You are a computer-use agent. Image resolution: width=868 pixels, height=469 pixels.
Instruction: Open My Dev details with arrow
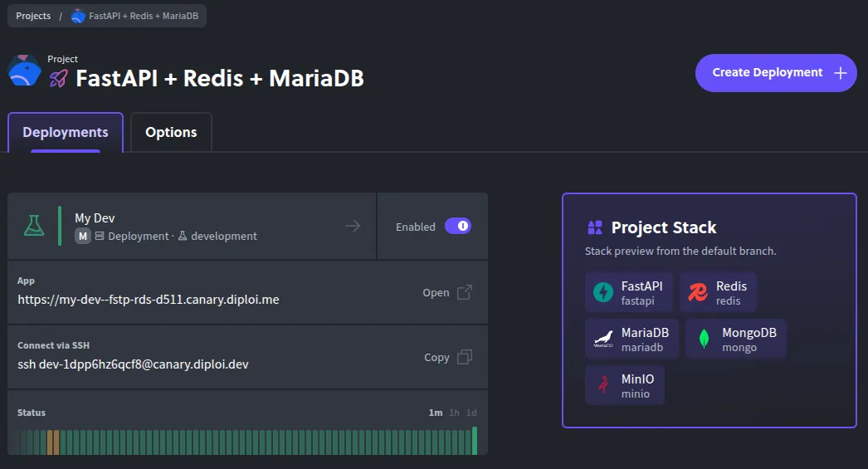pos(353,226)
